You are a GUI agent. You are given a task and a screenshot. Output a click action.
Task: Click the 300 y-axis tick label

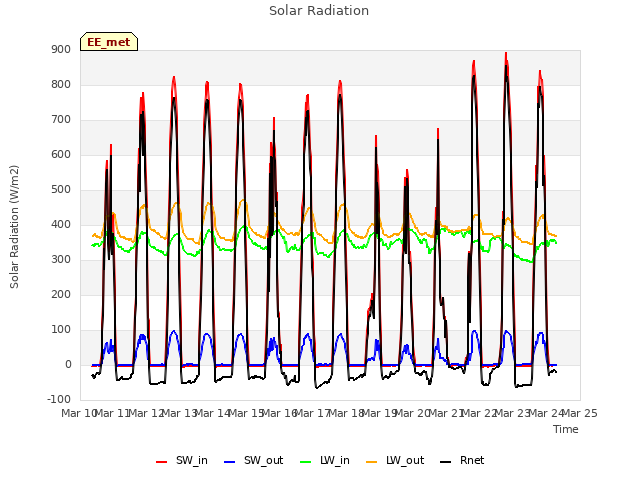(61, 260)
